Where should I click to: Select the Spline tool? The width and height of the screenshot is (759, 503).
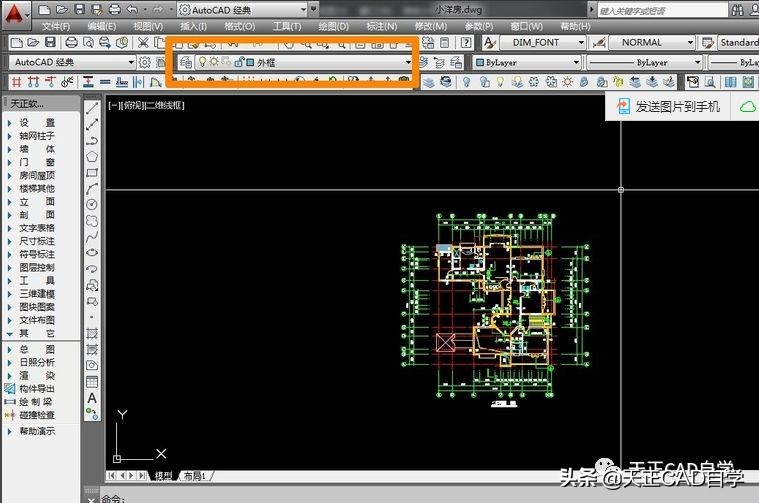click(x=92, y=237)
